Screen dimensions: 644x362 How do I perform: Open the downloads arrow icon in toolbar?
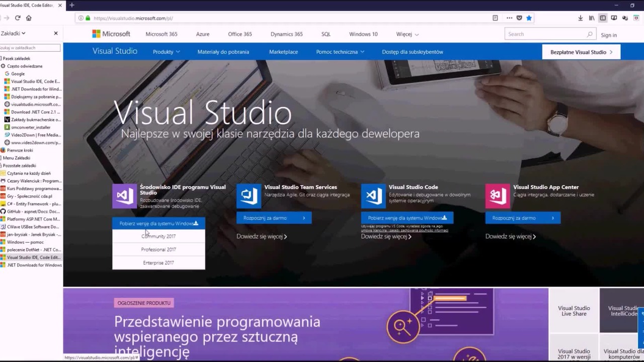coord(580,18)
